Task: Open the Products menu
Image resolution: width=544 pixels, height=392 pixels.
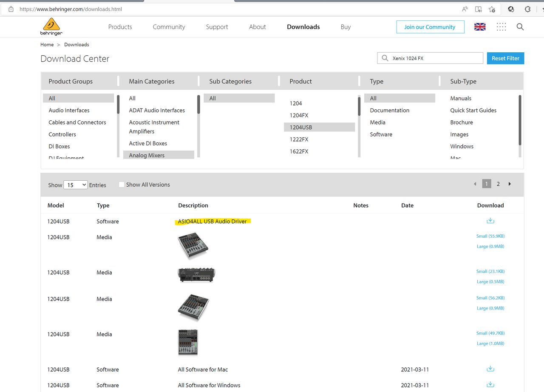Action: click(x=120, y=27)
